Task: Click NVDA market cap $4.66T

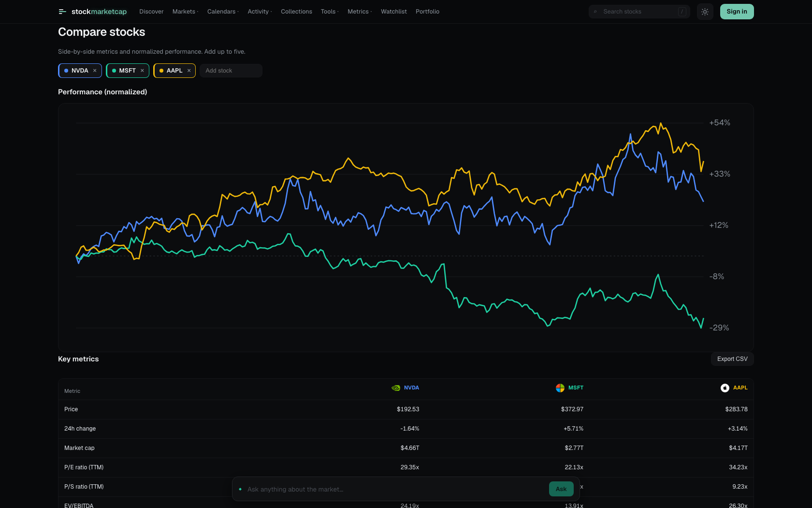Action: pyautogui.click(x=410, y=448)
